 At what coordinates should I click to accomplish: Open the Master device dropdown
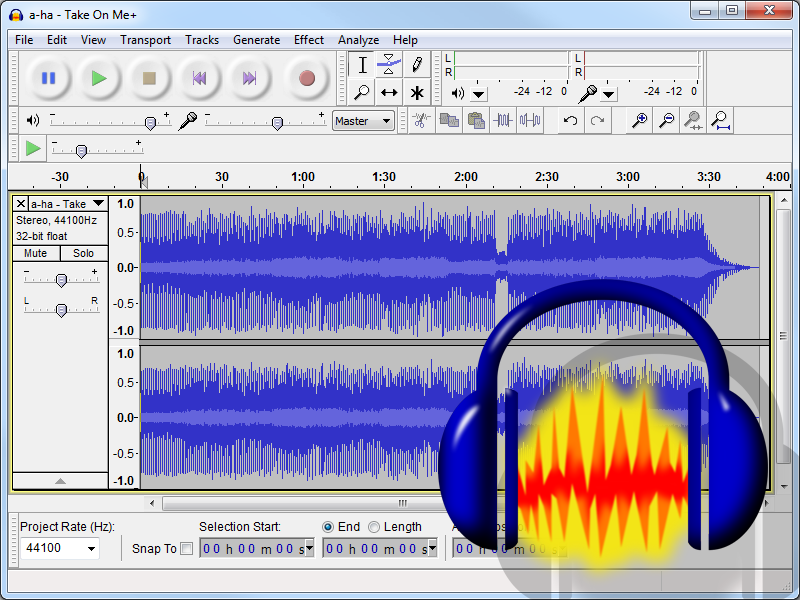363,121
